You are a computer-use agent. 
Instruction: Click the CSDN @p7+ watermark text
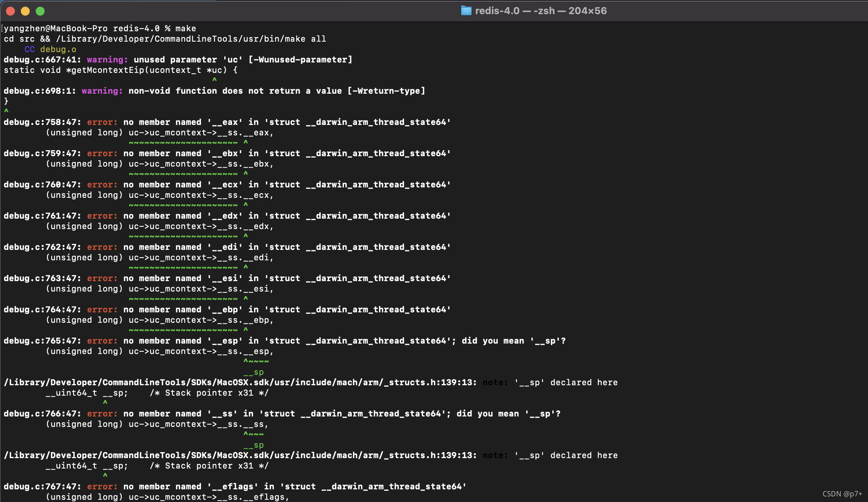click(x=842, y=494)
